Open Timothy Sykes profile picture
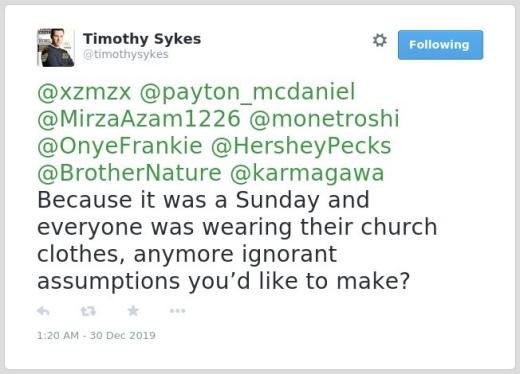The width and height of the screenshot is (520, 374). pos(55,47)
